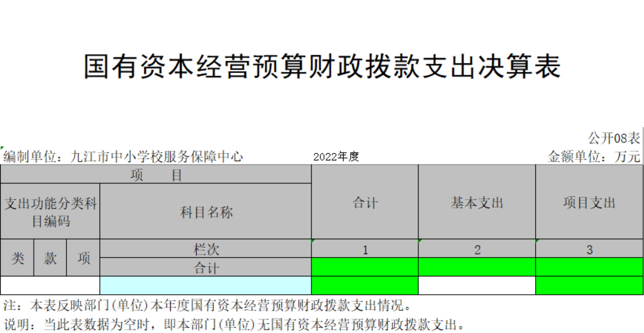The width and height of the screenshot is (644, 333).
Task: Click the 金额单位：万元 label
Action: point(593,156)
